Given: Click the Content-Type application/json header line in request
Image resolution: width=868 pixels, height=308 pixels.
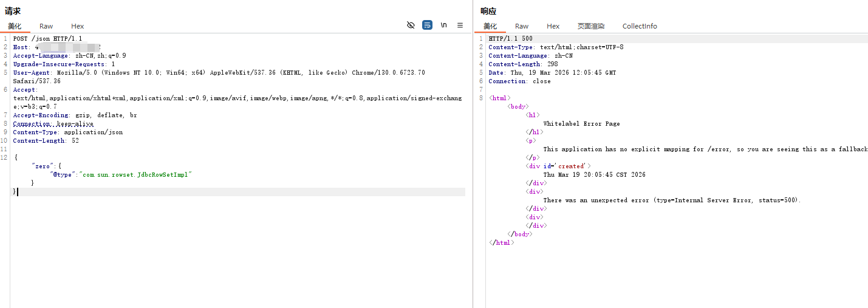Looking at the screenshot, I should click(x=67, y=132).
